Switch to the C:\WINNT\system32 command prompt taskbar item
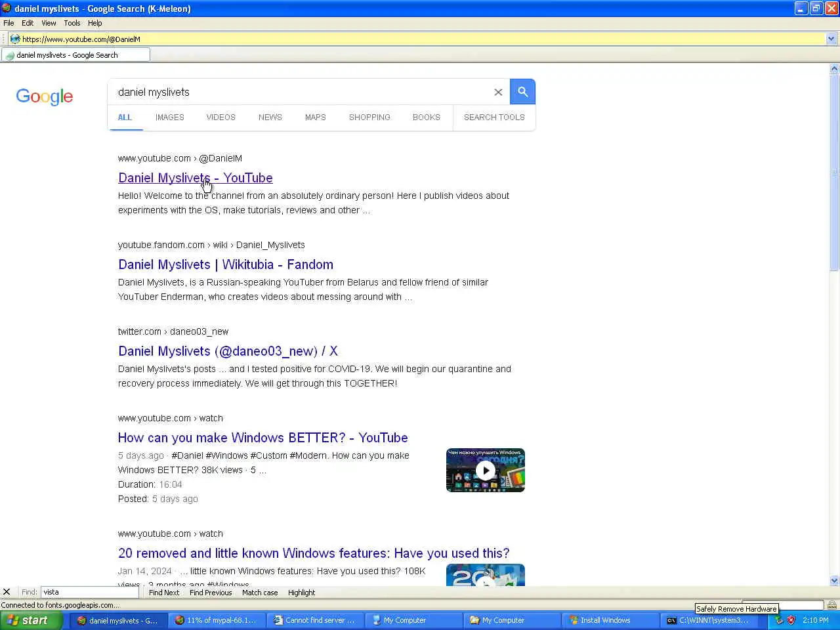840x630 pixels. tap(709, 620)
